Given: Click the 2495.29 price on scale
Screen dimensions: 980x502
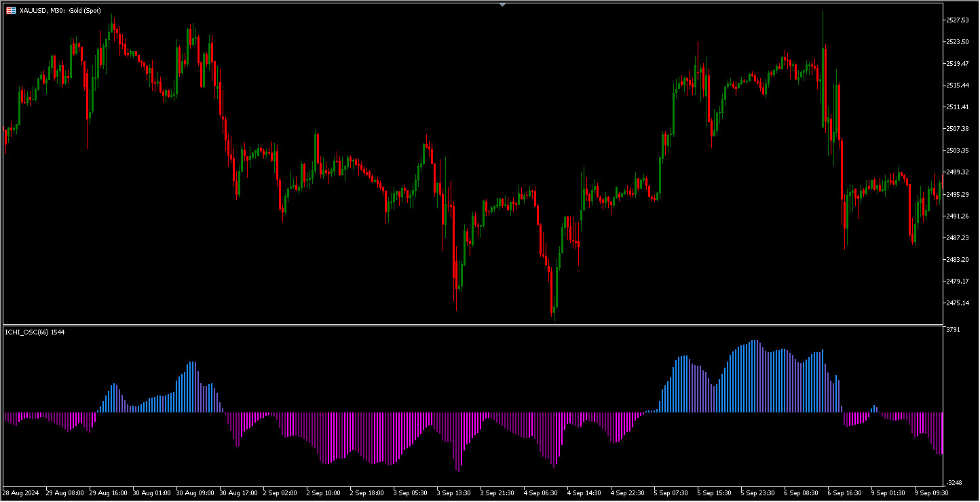Looking at the screenshot, I should tap(957, 195).
